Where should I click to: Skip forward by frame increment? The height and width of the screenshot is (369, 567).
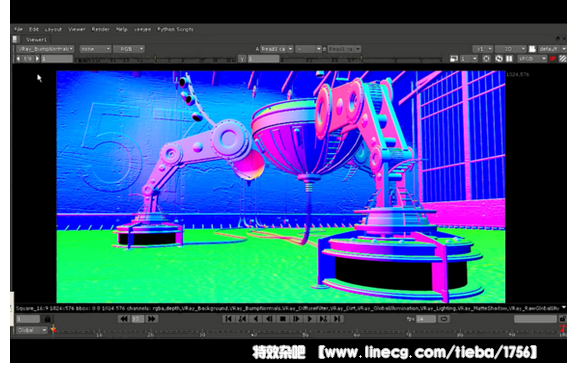pyautogui.click(x=152, y=319)
